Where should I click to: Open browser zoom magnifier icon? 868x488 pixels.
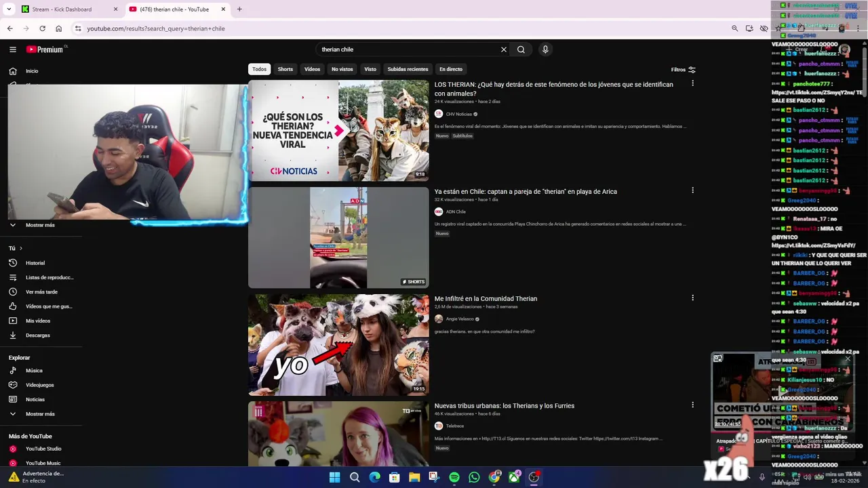click(x=734, y=28)
